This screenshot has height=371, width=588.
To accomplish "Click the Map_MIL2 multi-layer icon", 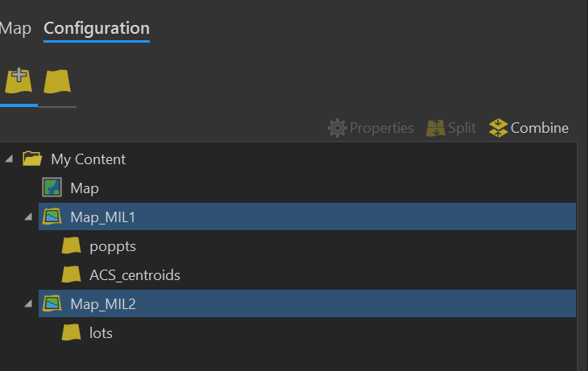I will point(52,304).
